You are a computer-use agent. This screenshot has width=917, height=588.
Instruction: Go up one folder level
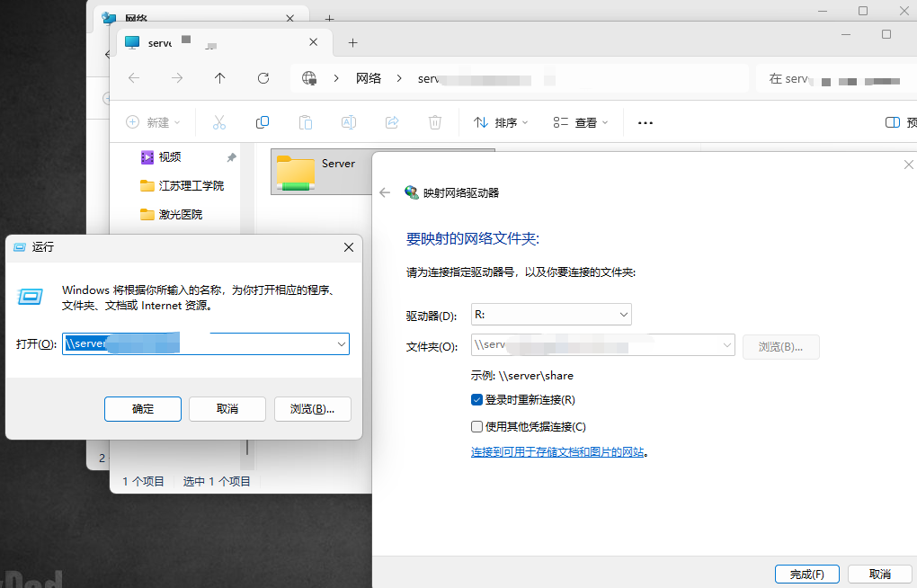220,78
